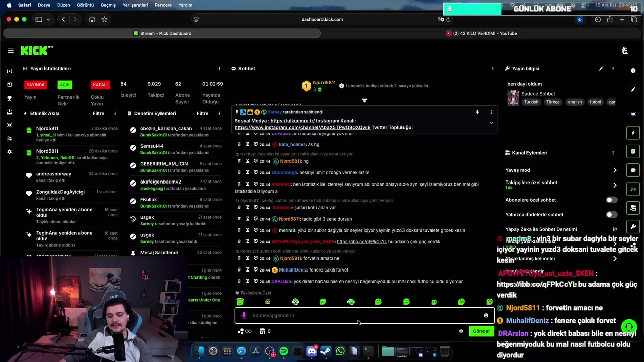Toggle Abonelere özel sohbet switch
The image size is (644, 362).
[x=611, y=200]
